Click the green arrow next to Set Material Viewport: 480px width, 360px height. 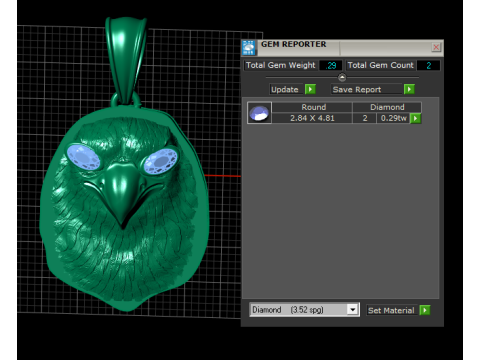425,310
